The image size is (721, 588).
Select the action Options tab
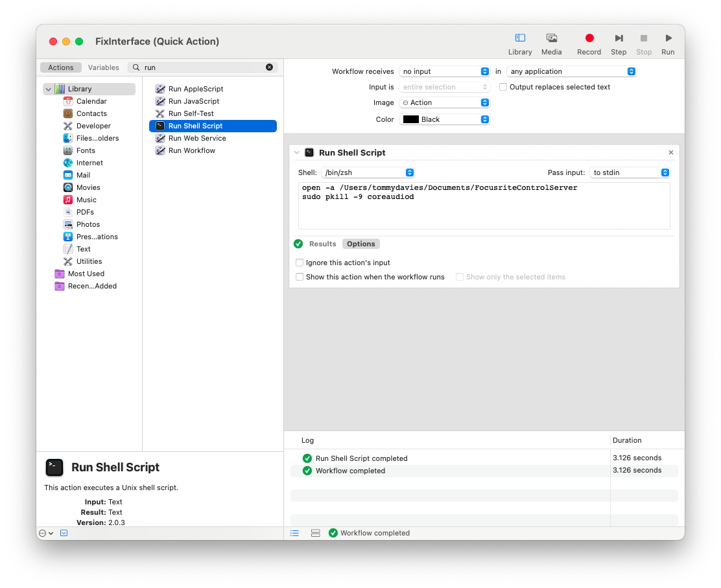point(361,244)
